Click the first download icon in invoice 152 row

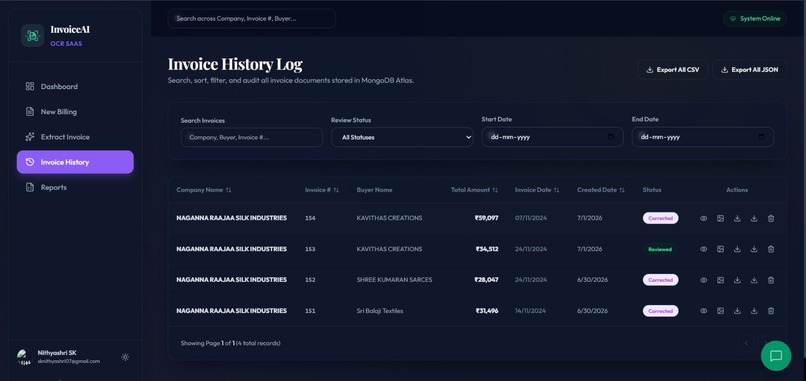click(737, 280)
